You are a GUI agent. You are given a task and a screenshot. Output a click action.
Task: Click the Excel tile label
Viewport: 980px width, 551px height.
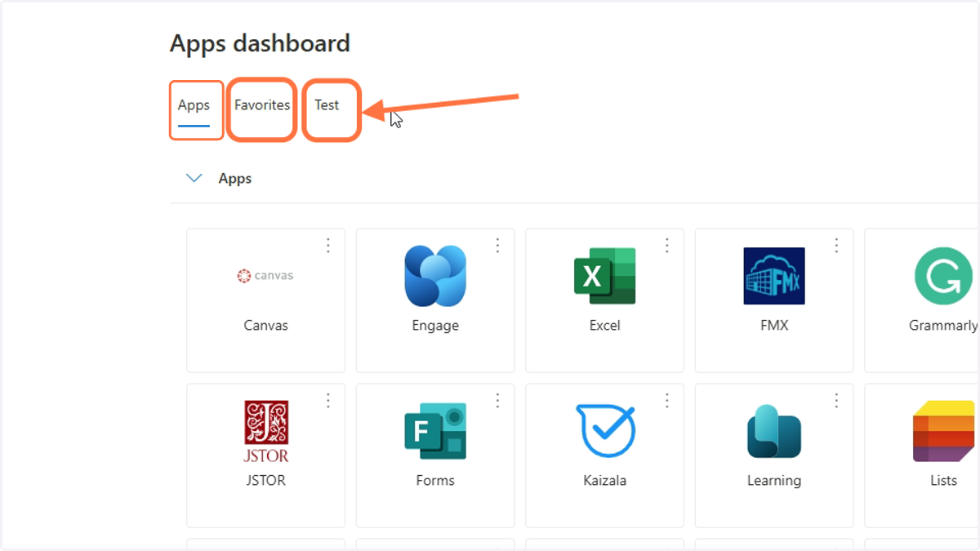click(605, 325)
